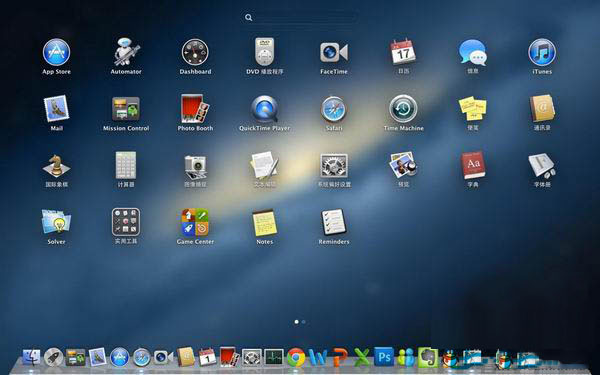Open the Utilities folder in Launchpad

(126, 222)
